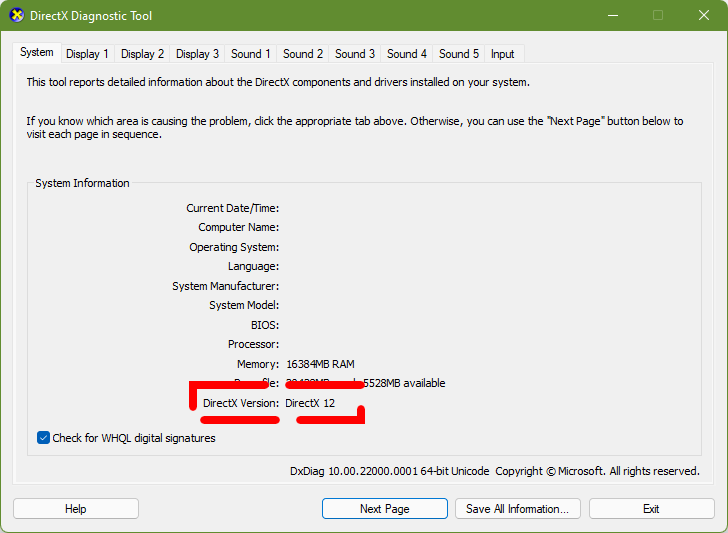Click the Next Page button
Viewport: 728px width, 533px height.
384,509
